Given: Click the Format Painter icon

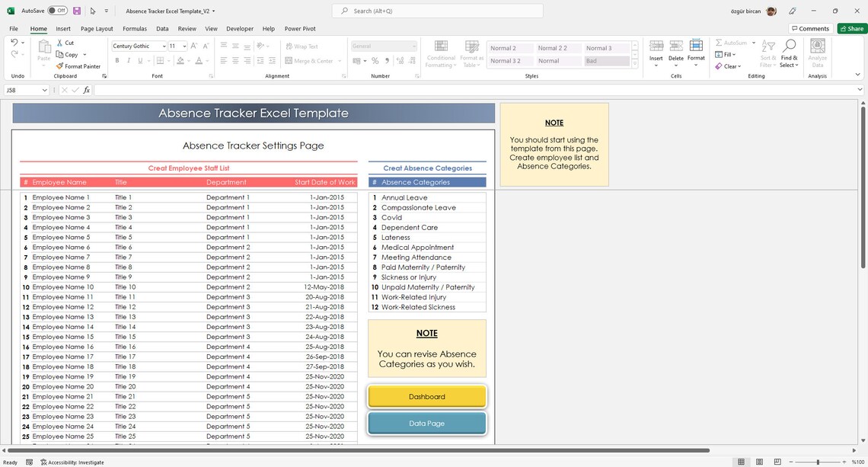Looking at the screenshot, I should tap(59, 66).
